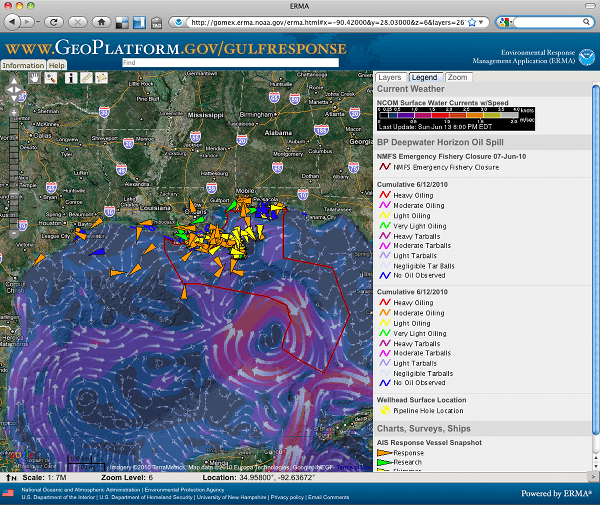Go forward with the browser forward arrow

26,22
